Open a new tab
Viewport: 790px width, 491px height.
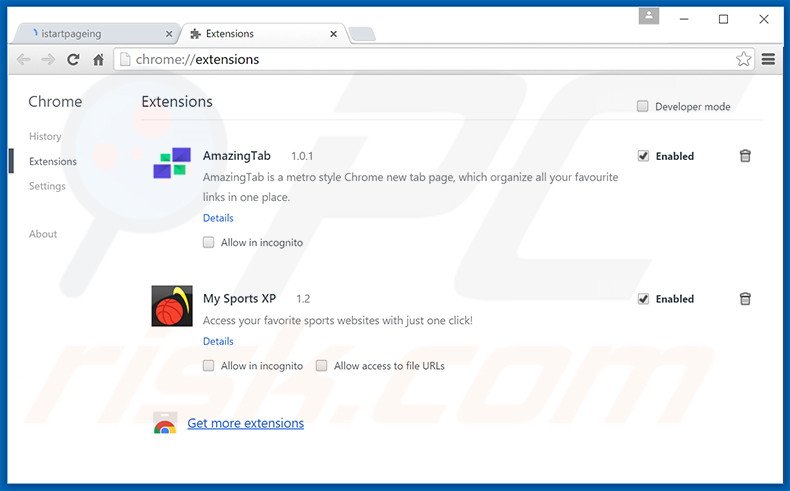click(x=362, y=34)
